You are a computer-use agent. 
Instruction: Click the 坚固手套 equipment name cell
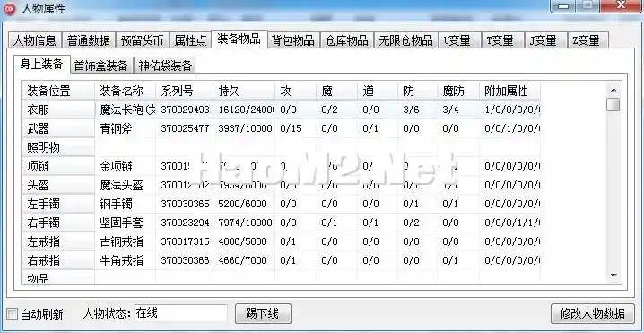pyautogui.click(x=126, y=223)
